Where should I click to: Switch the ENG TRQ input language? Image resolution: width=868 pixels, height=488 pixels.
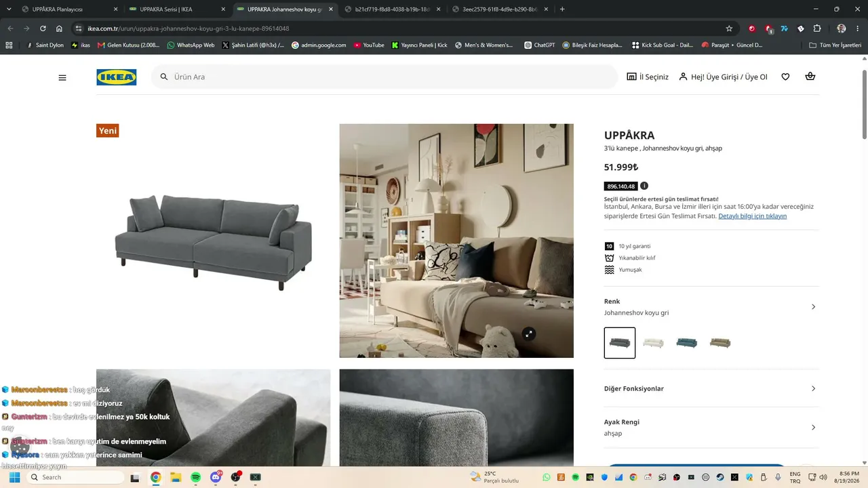pyautogui.click(x=795, y=477)
